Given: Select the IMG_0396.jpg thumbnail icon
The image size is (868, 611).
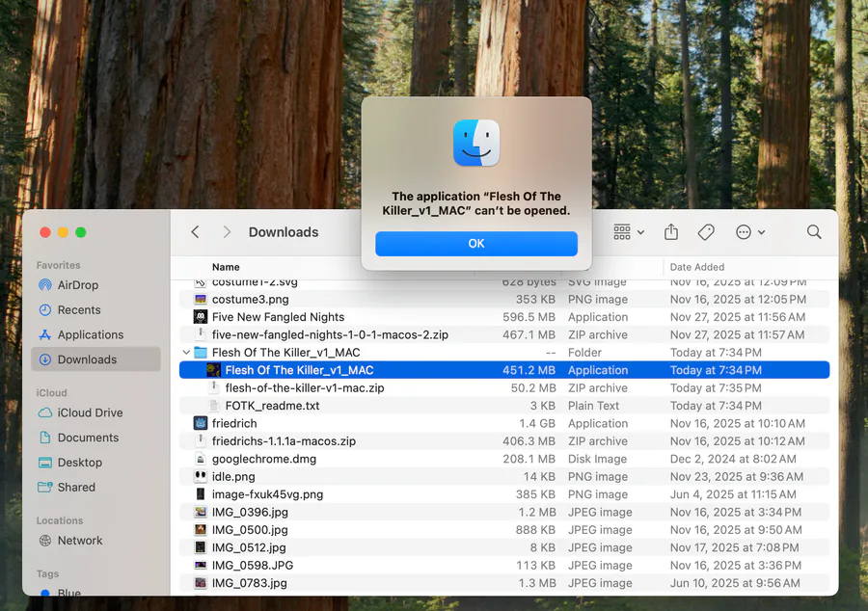Looking at the screenshot, I should [x=201, y=512].
